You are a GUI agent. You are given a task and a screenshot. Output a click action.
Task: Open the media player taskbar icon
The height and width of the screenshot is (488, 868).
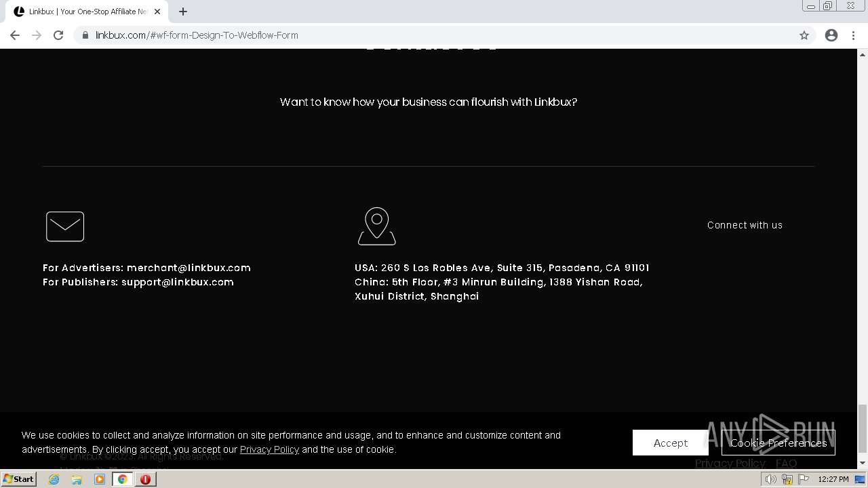tap(100, 479)
